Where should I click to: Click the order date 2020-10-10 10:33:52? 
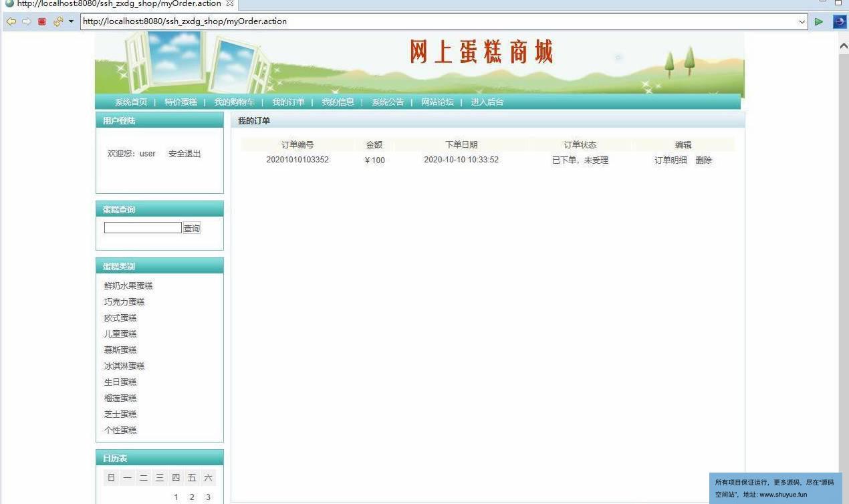click(461, 160)
